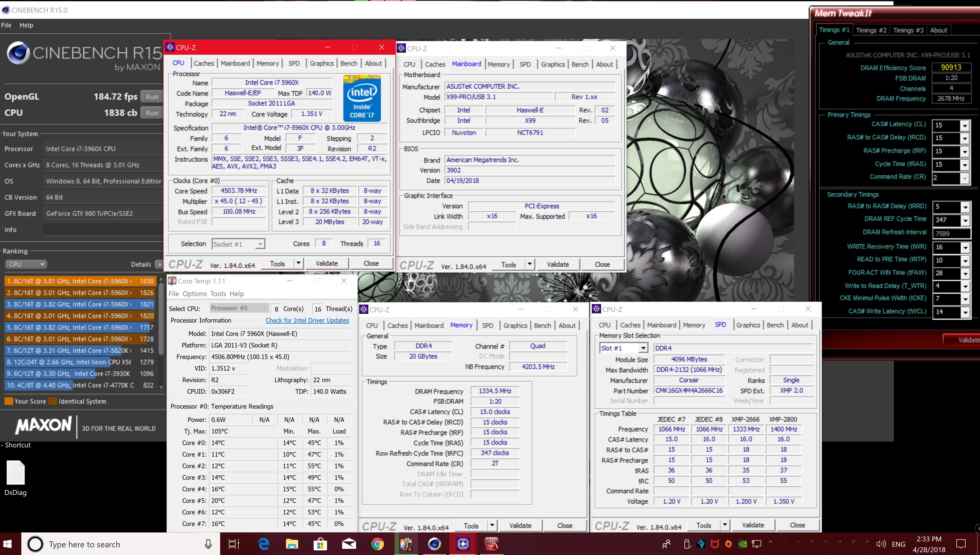Viewport: 980px width, 555px height.
Task: Click Validate in CPU-Z Mainboard window
Action: click(x=558, y=264)
